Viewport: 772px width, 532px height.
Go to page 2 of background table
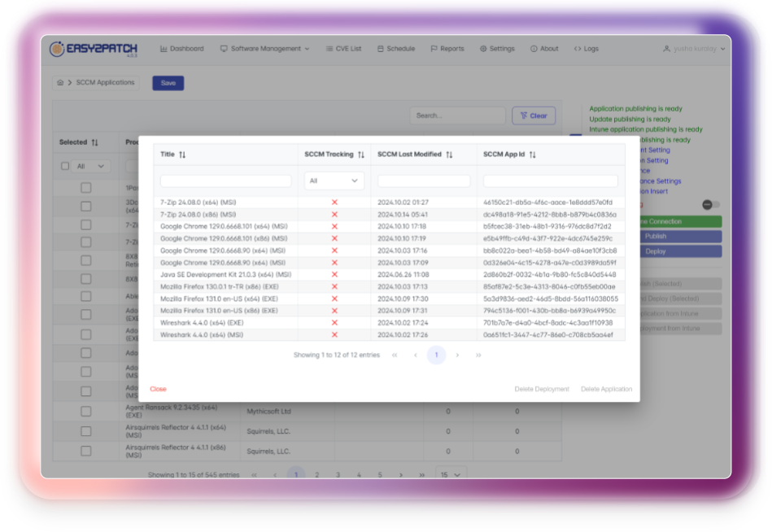(317, 475)
